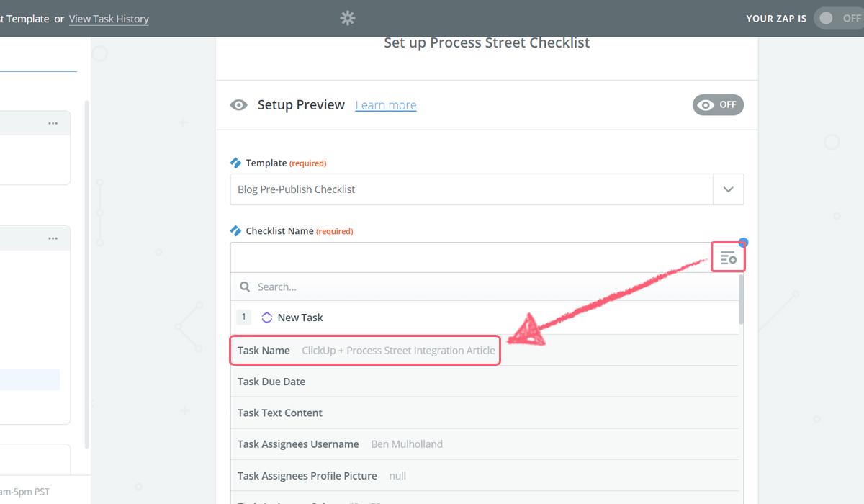Focus the Checklist Name text field
This screenshot has height=504, width=864.
(468, 258)
